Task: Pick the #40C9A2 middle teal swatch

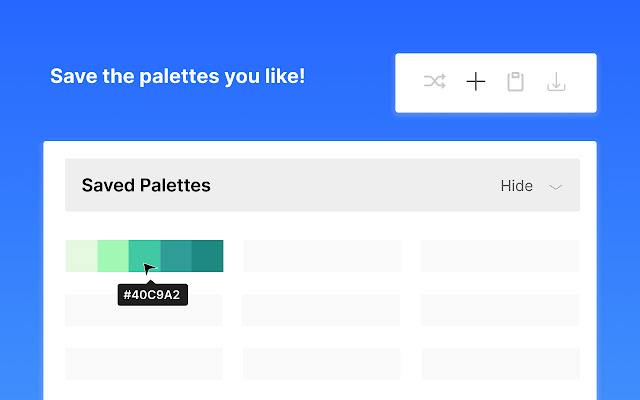Action: click(144, 256)
